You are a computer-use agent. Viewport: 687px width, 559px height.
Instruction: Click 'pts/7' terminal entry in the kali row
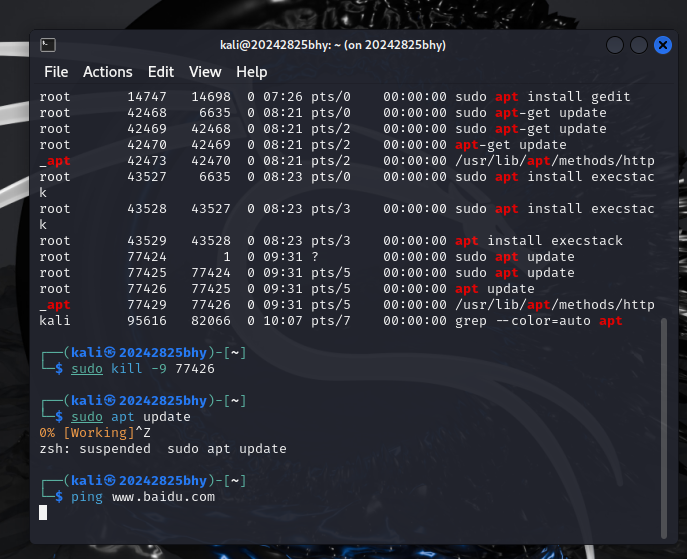click(330, 321)
